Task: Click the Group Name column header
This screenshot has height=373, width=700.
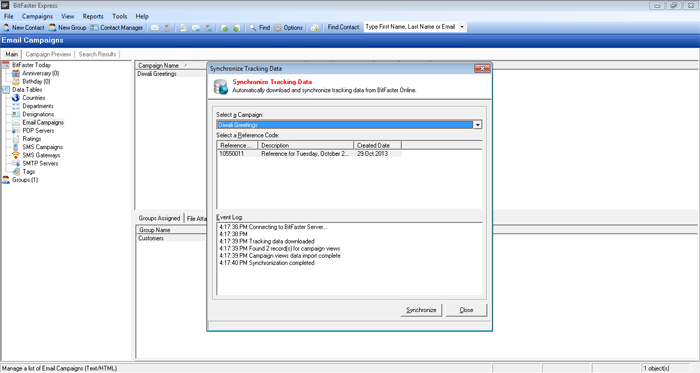Action: point(154,230)
